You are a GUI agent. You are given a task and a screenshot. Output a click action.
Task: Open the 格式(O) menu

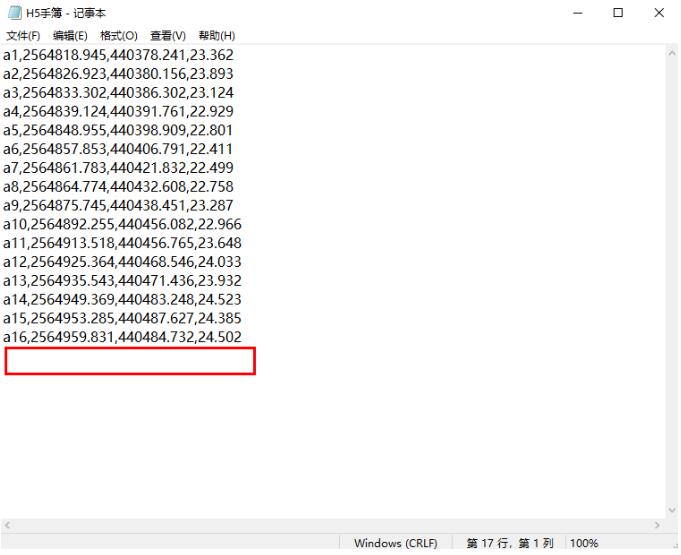(119, 36)
